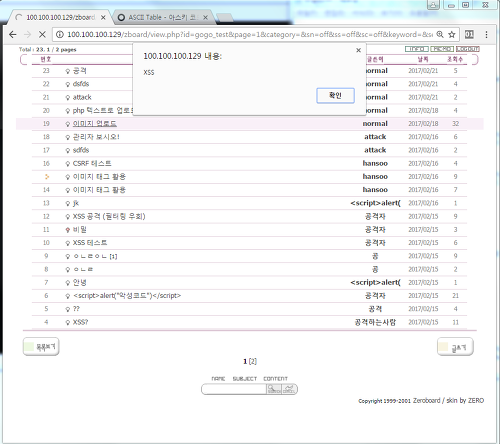The image size is (500, 444).
Task: Focus the URL address bar
Action: pyautogui.click(x=249, y=34)
